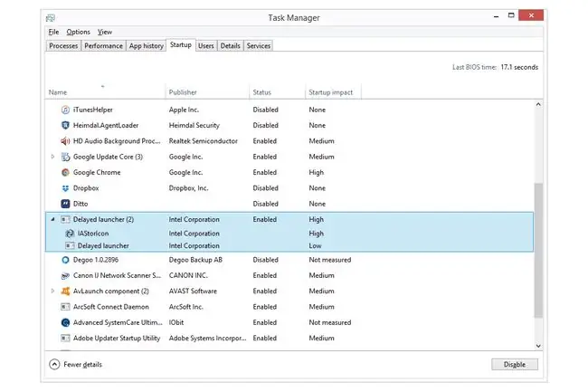Click Dropbox's Disabled status cell
The width and height of the screenshot is (588, 392).
[x=265, y=188]
